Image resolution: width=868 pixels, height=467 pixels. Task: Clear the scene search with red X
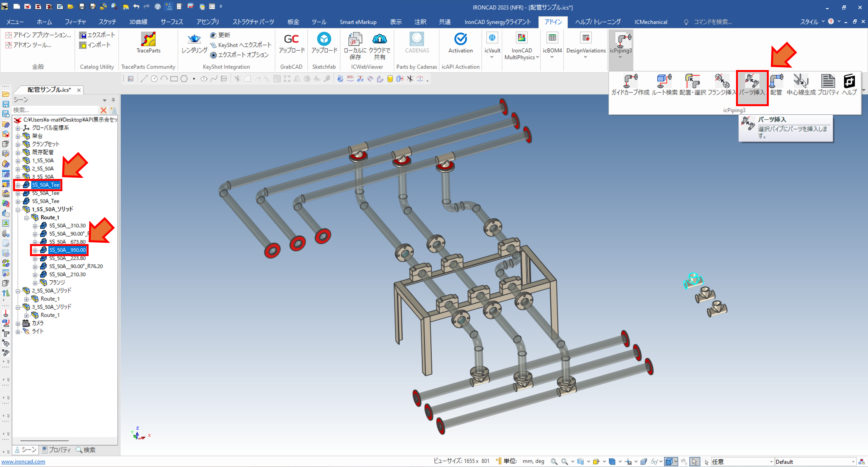click(103, 110)
